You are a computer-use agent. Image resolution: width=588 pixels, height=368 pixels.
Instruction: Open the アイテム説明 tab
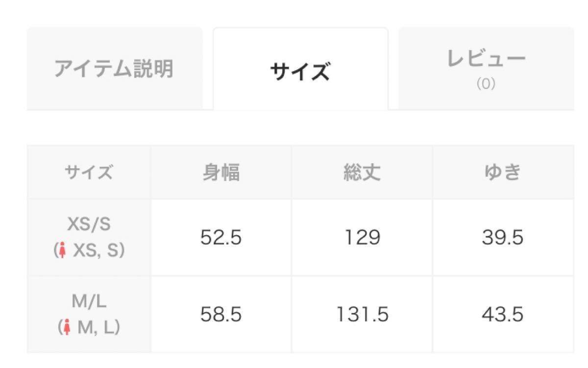(x=115, y=68)
